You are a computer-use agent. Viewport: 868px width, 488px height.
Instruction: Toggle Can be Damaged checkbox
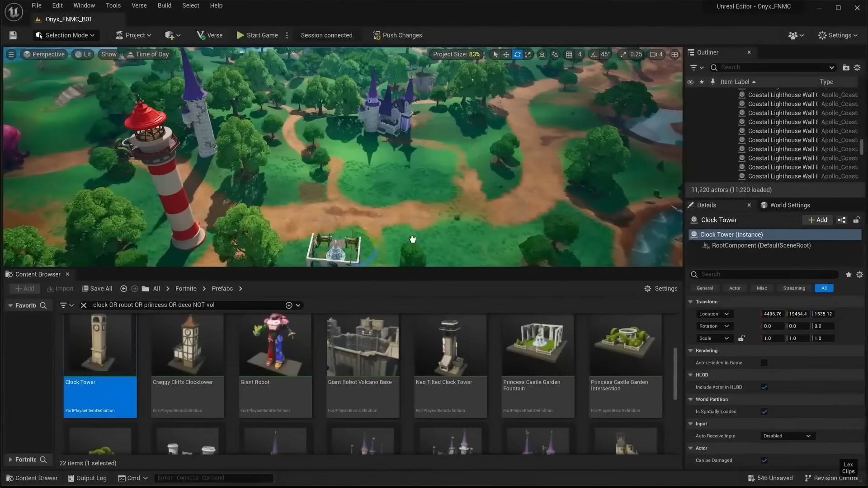(764, 460)
